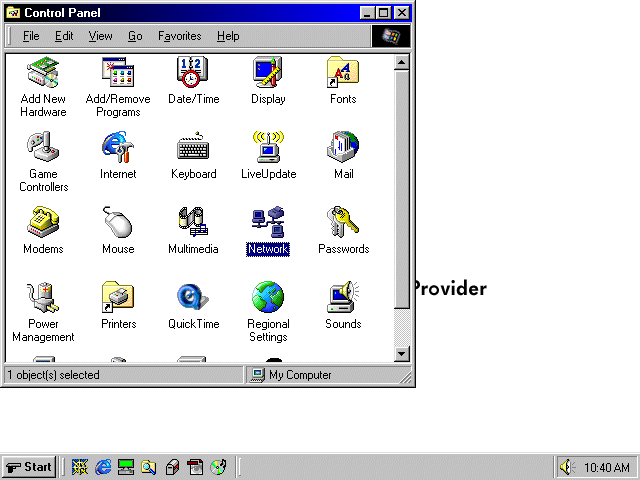Select the Passwords keys icon
Image resolution: width=640 pixels, height=480 pixels.
coord(343,222)
